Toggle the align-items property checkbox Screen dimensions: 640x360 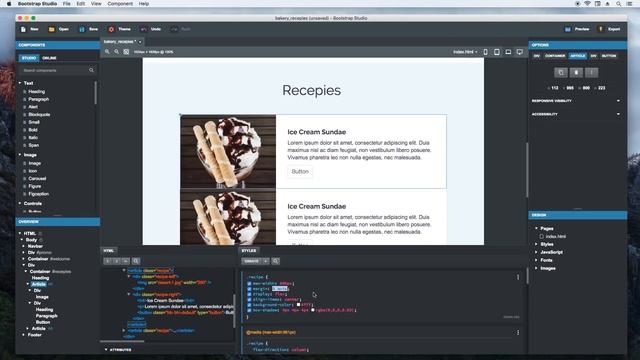[249, 299]
